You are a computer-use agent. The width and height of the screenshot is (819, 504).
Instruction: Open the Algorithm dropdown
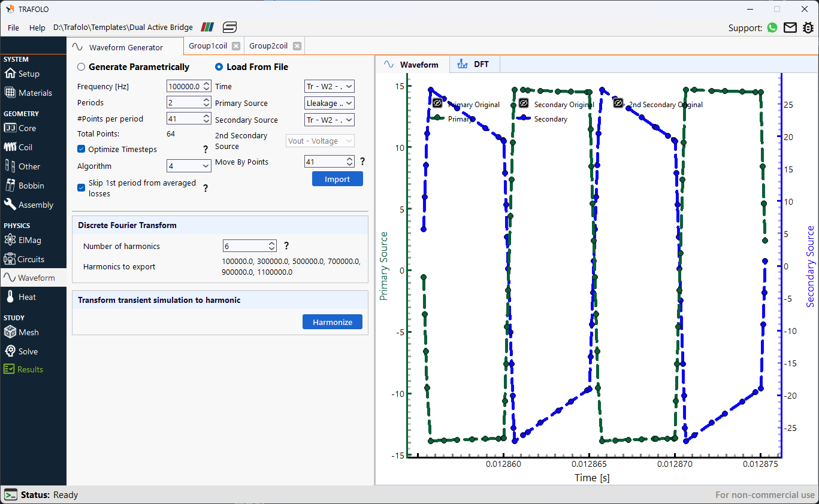click(189, 165)
